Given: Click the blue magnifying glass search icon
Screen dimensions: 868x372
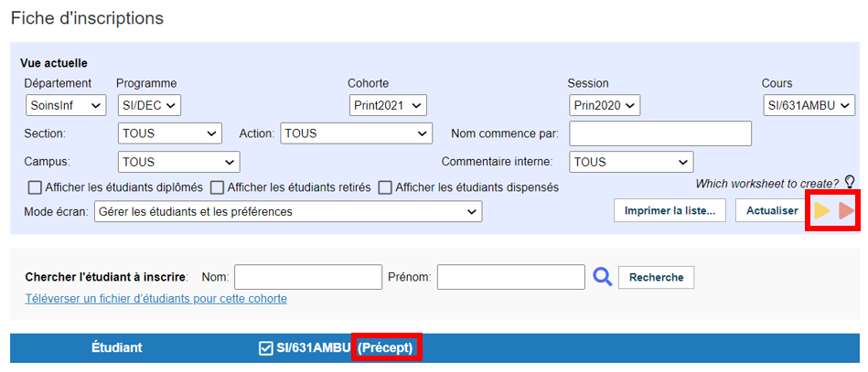Looking at the screenshot, I should [x=602, y=277].
